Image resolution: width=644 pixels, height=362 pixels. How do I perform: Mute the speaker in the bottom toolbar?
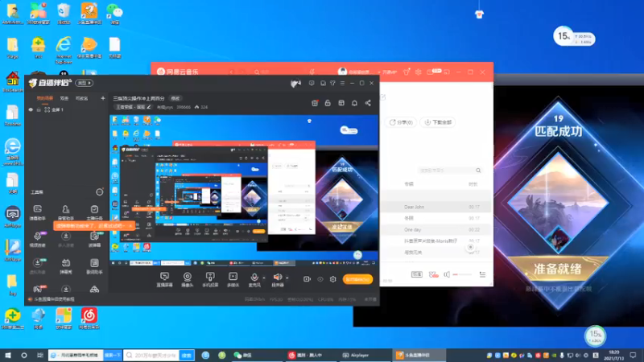(278, 278)
